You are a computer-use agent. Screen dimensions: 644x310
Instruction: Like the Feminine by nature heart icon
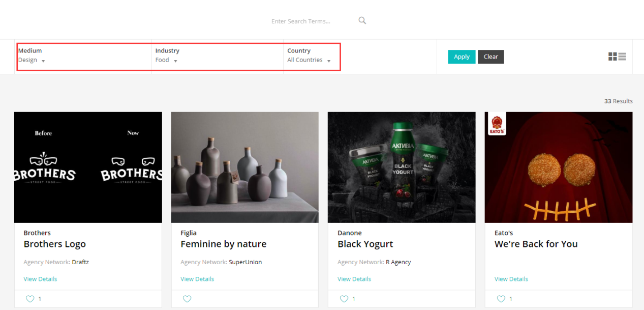(x=187, y=299)
